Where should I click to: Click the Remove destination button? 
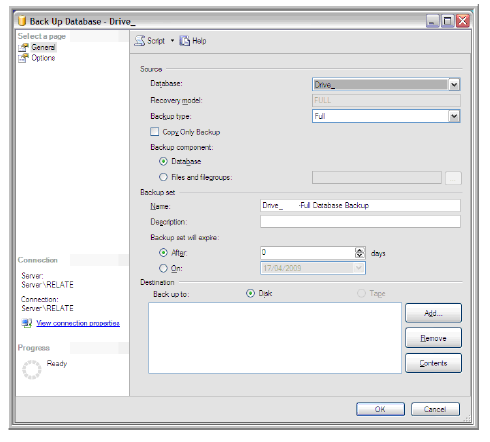pyautogui.click(x=433, y=338)
